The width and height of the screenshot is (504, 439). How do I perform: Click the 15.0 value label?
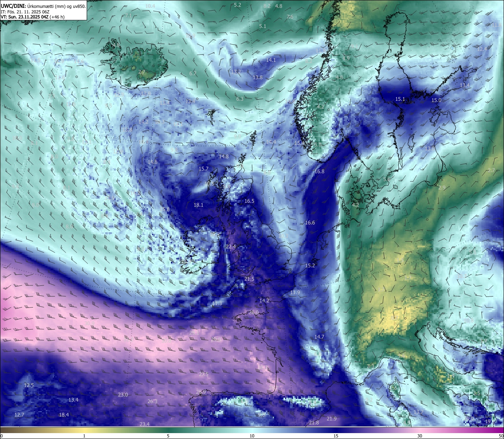[436, 100]
